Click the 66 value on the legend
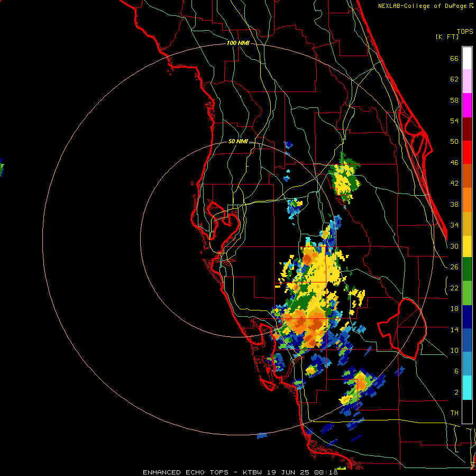476x476 pixels. click(454, 58)
